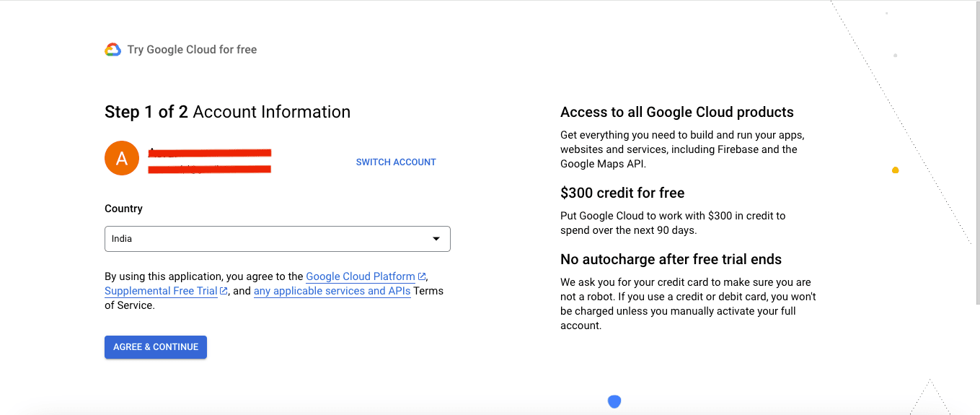This screenshot has height=415, width=980.
Task: Select the 'India' country field text
Action: [x=122, y=239]
